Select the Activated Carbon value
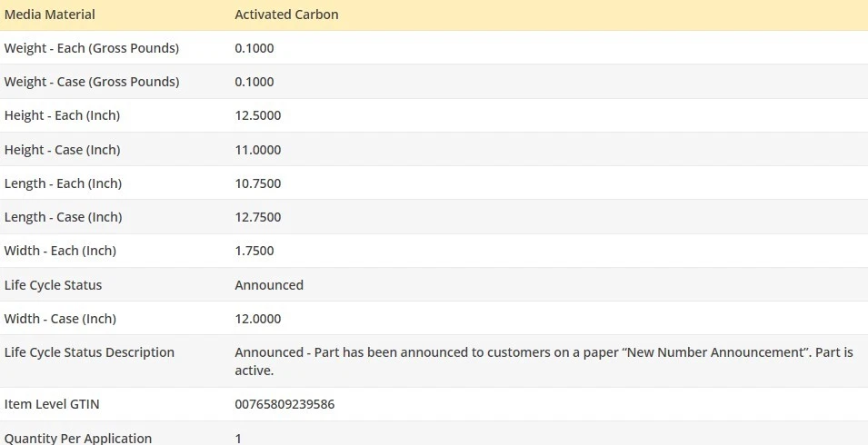Viewport: 868px width, 445px height. pos(287,15)
